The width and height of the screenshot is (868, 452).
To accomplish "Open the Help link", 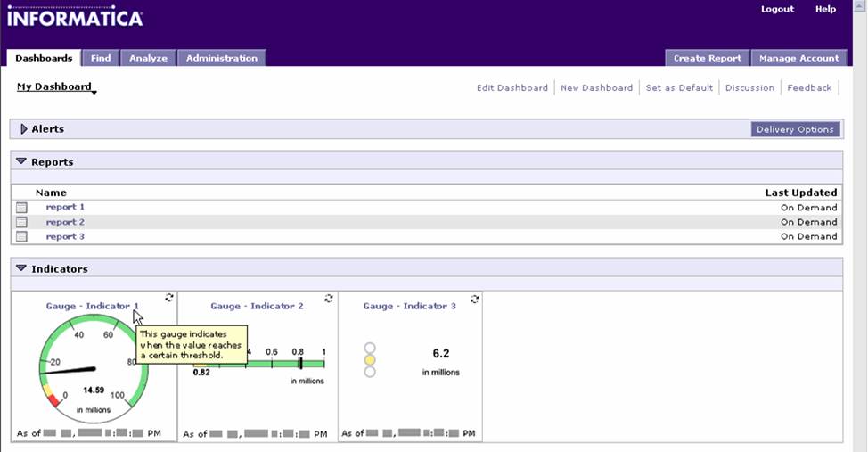I will (825, 9).
